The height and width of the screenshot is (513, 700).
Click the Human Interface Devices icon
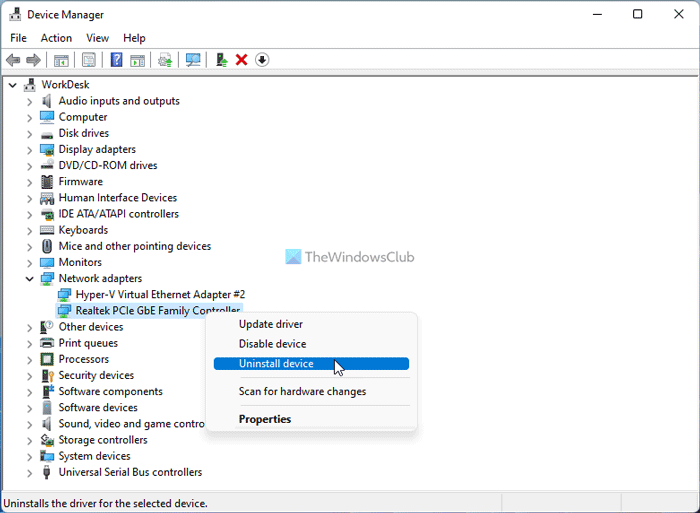(x=47, y=198)
